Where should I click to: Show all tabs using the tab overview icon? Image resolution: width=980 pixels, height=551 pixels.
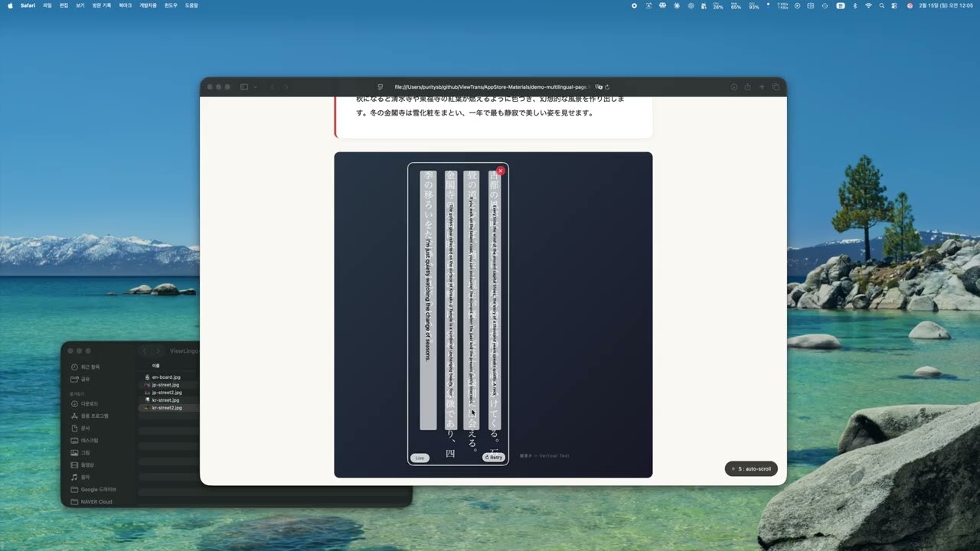pyautogui.click(x=776, y=86)
